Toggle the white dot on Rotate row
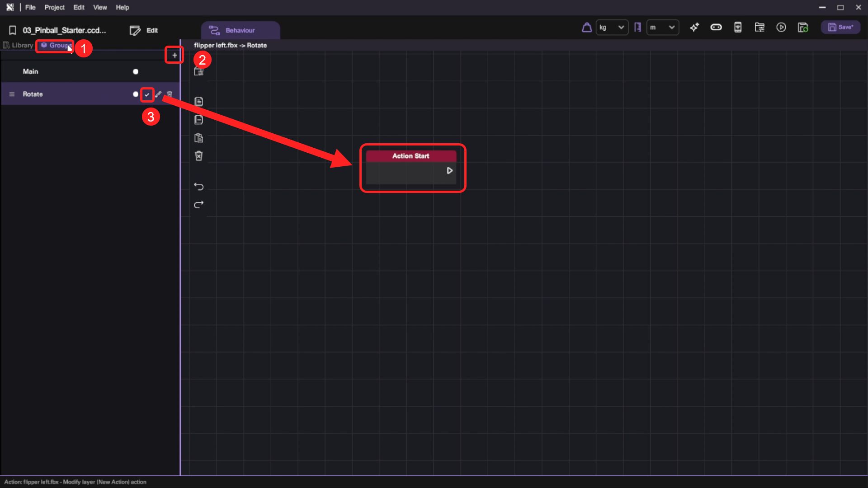This screenshot has height=488, width=868. pos(135,94)
